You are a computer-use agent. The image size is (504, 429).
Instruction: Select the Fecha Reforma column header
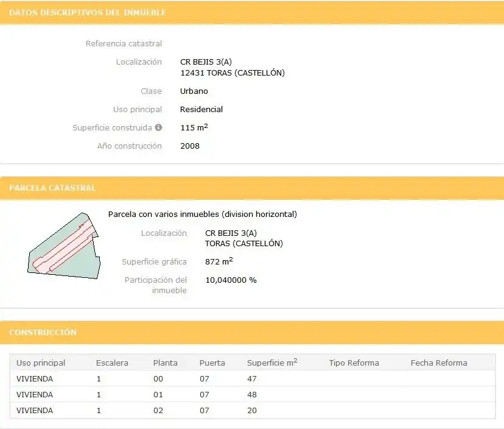[439, 363]
